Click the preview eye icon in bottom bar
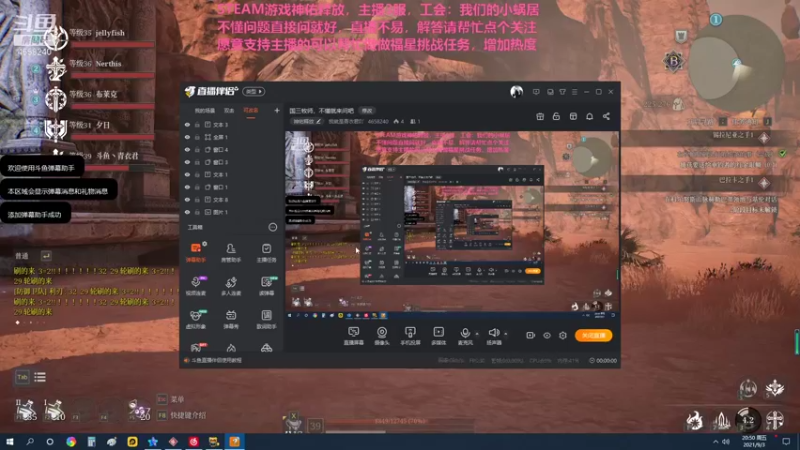Image resolution: width=800 pixels, height=450 pixels. tap(546, 335)
